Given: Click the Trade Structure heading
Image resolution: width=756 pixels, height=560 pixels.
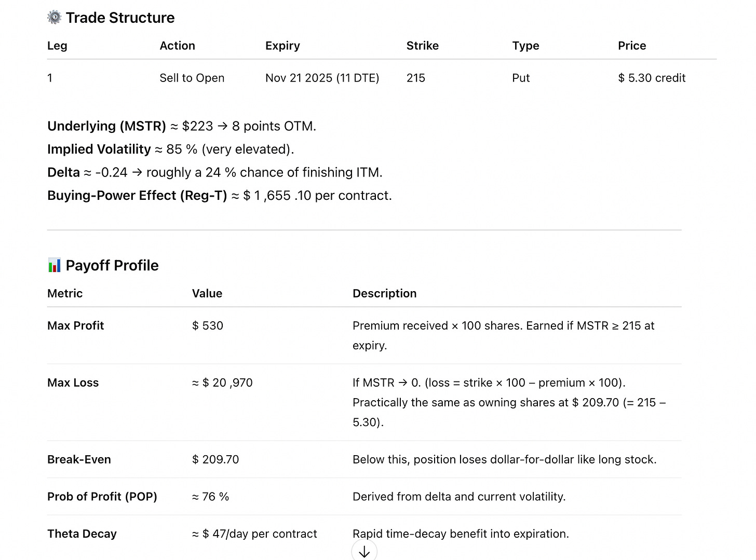Looking at the screenshot, I should 120,18.
